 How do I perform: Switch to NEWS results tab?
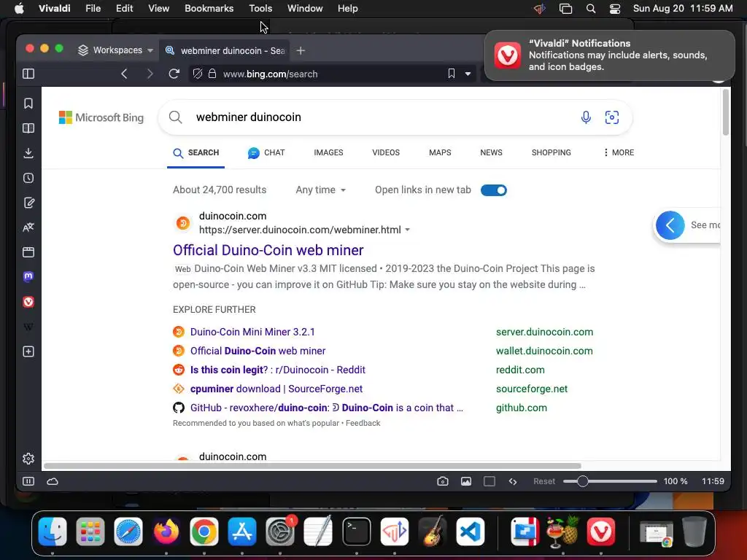[491, 152]
